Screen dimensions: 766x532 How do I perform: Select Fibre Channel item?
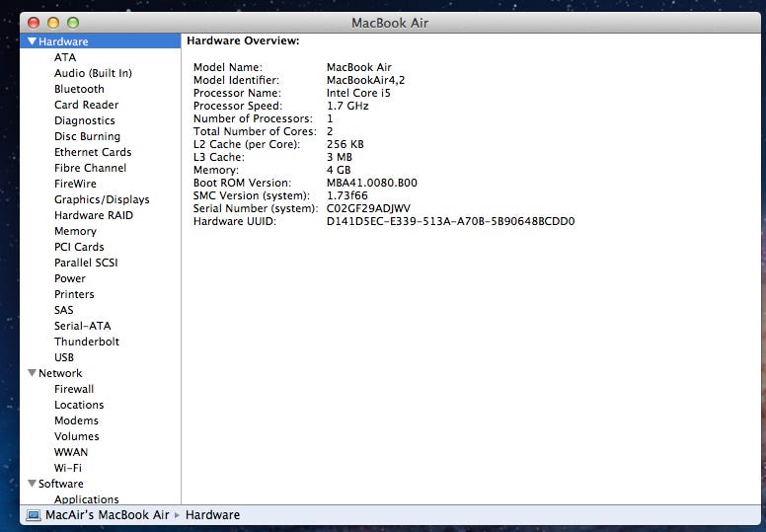pyautogui.click(x=91, y=168)
